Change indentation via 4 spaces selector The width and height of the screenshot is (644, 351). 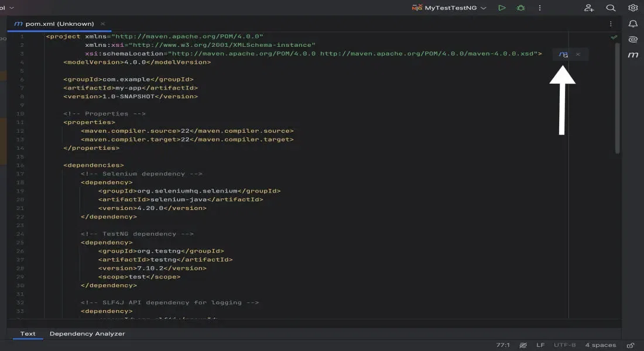(600, 345)
